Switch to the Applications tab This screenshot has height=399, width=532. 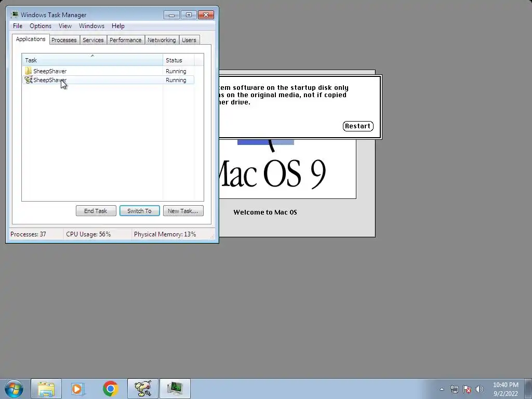[x=31, y=39]
